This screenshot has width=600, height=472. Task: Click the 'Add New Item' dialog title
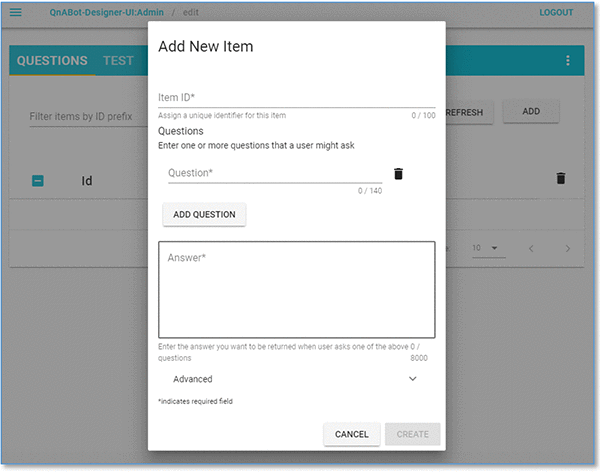206,46
